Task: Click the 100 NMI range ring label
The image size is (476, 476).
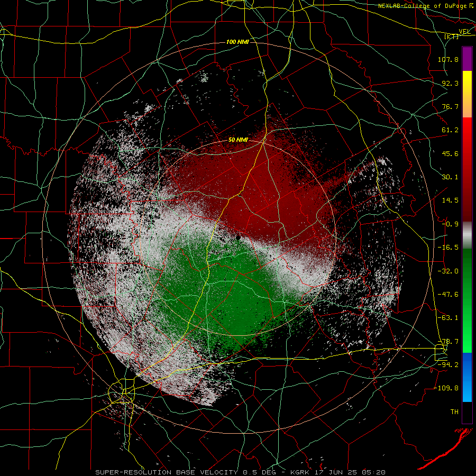Action: point(237,42)
